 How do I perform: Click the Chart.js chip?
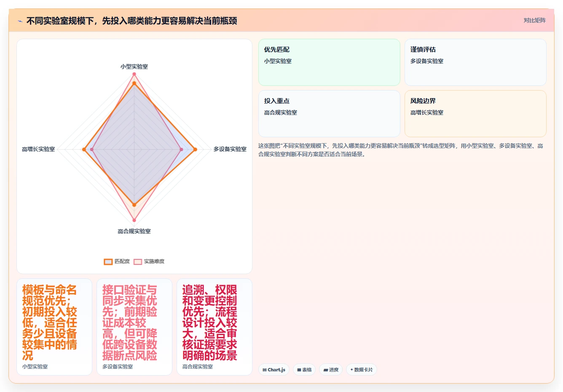click(274, 370)
